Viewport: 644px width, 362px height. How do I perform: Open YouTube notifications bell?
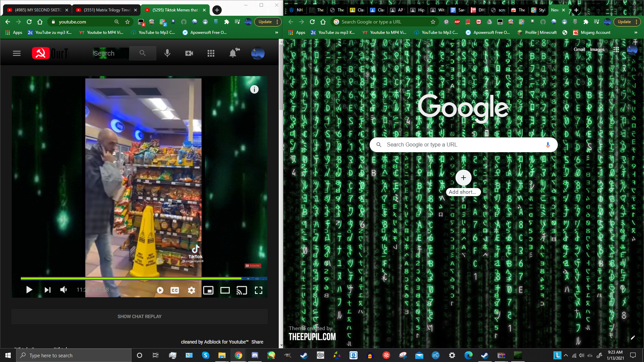tap(233, 53)
